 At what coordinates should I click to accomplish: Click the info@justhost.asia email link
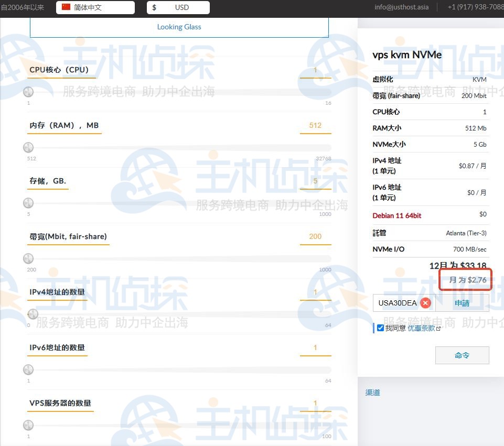coord(401,7)
